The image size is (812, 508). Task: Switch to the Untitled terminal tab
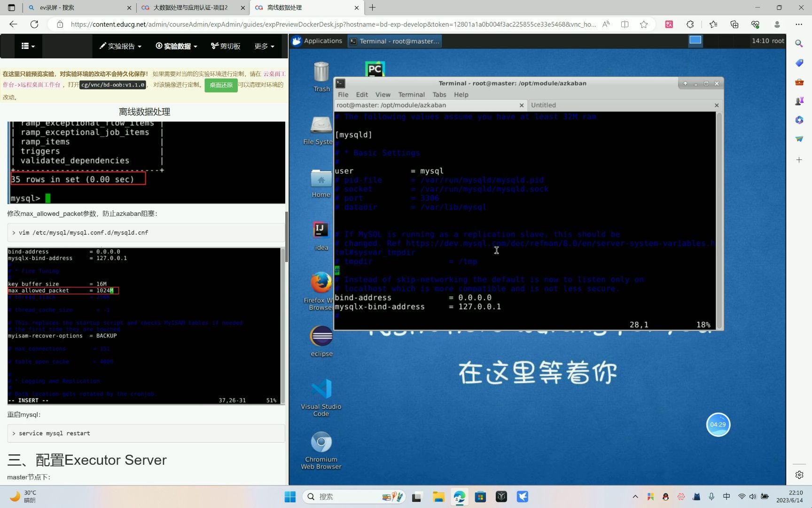tap(619, 105)
